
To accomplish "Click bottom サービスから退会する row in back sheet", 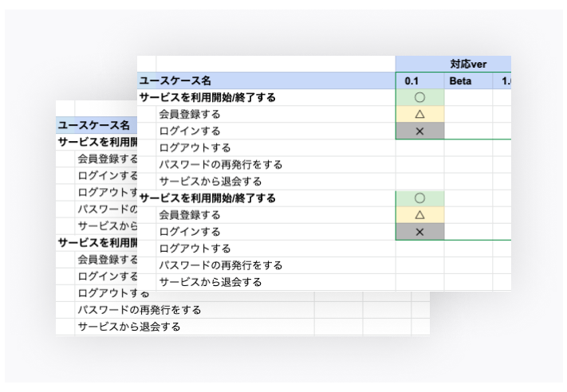I will (195, 327).
